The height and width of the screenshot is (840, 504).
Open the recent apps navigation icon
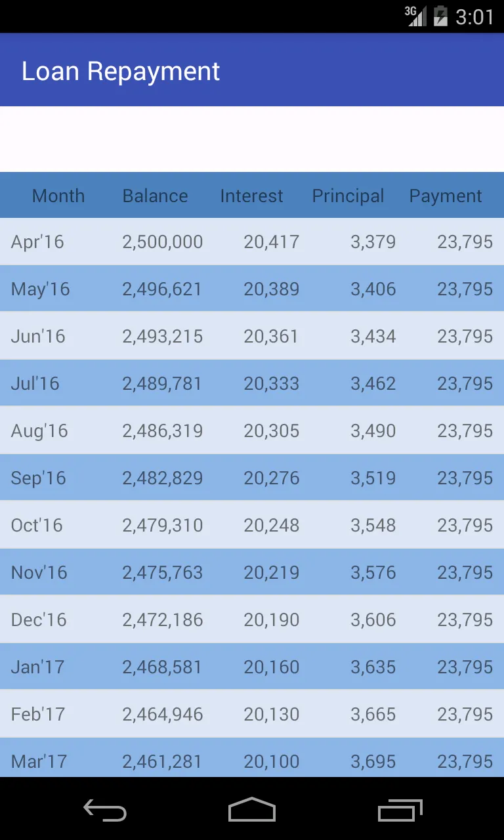click(400, 810)
